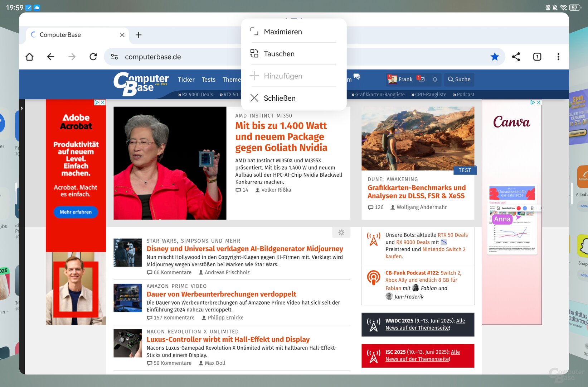View 157 Kommentare on Prime Video article
The width and height of the screenshot is (588, 387).
coord(171,318)
